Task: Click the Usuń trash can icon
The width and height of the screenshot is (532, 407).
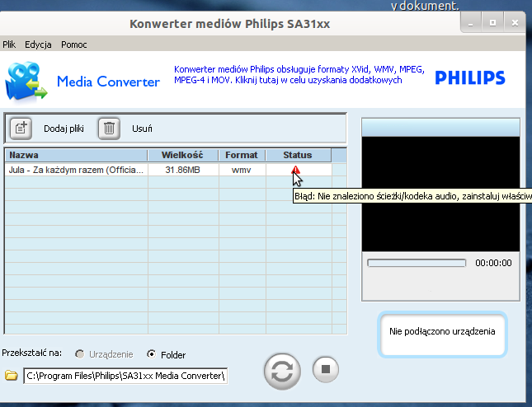Action: coord(109,129)
